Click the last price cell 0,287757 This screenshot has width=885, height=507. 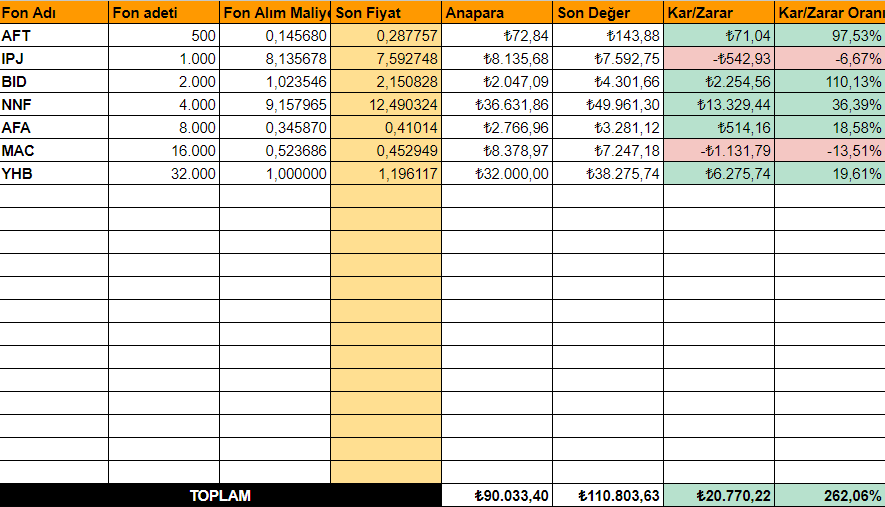[x=386, y=36]
